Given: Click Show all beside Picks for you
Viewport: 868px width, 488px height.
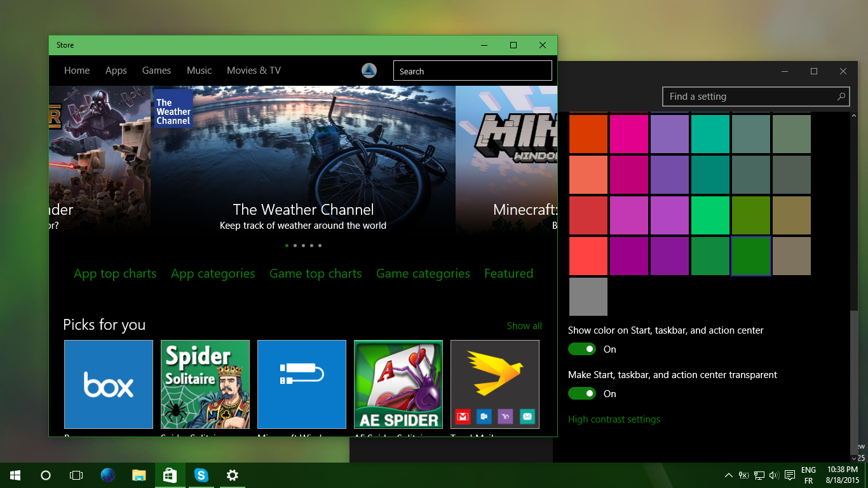Looking at the screenshot, I should click(x=524, y=326).
